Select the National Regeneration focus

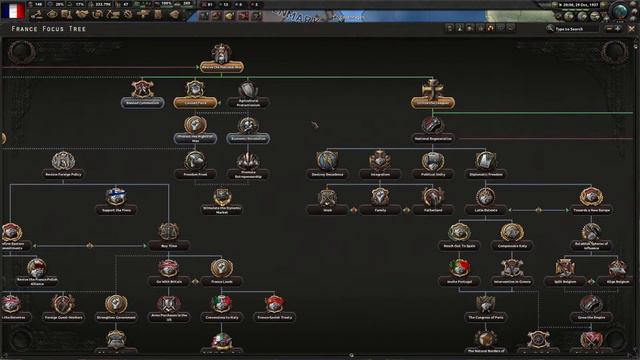[x=433, y=130]
